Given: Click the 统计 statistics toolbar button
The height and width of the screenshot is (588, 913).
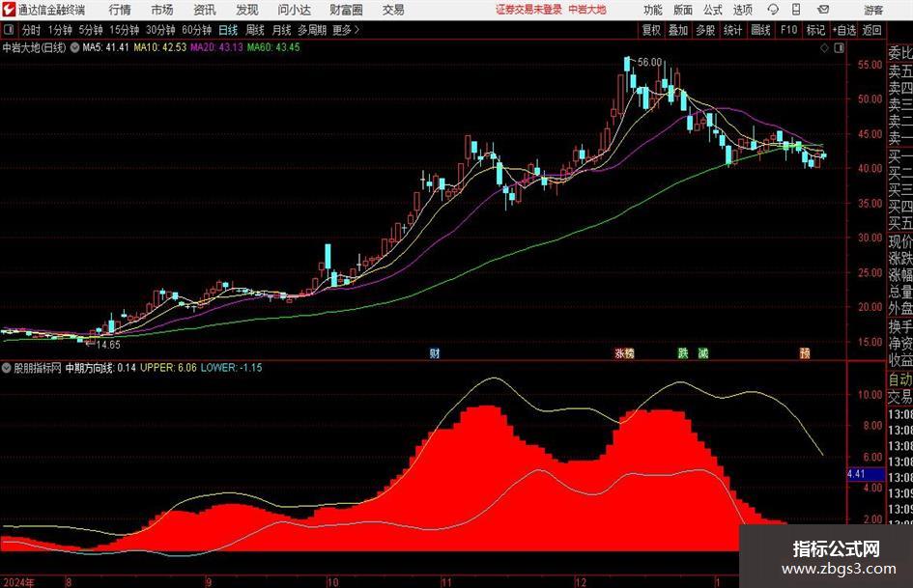Looking at the screenshot, I should pyautogui.click(x=733, y=30).
